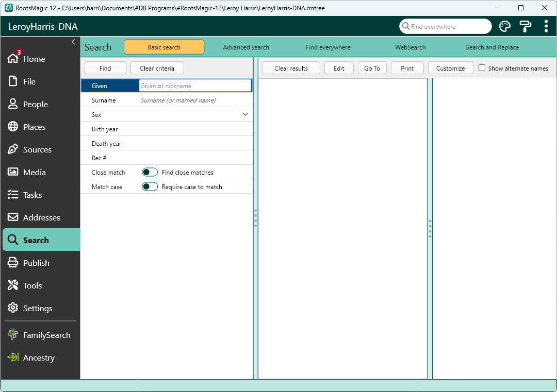Open the Places globe icon
Screen dimensions: 557x392
point(13,127)
